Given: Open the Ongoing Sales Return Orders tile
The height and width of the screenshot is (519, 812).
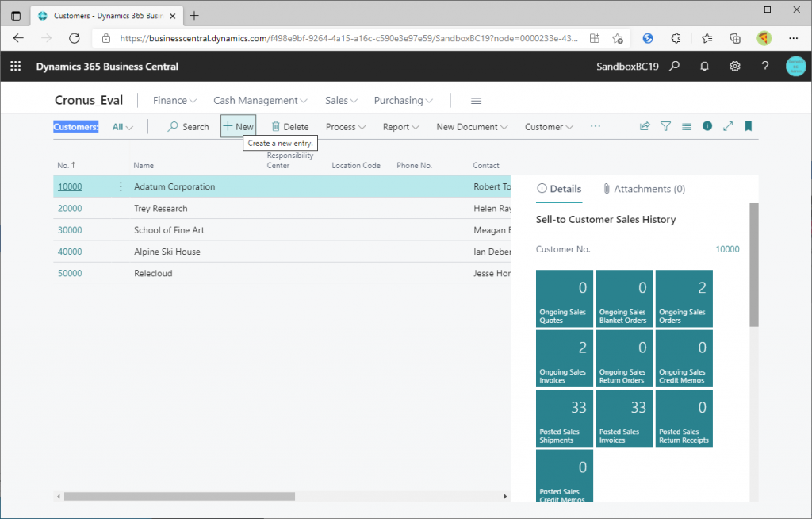Looking at the screenshot, I should click(x=624, y=358).
